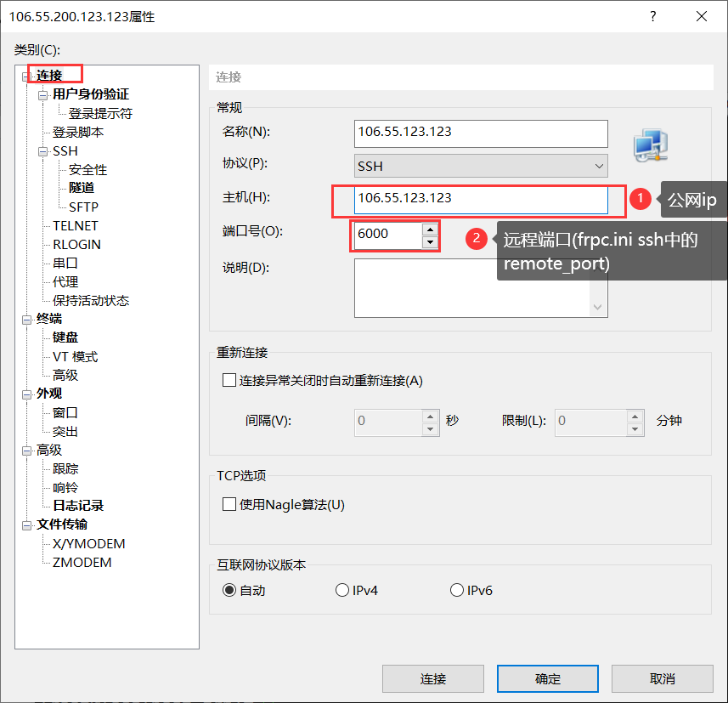Image resolution: width=728 pixels, height=703 pixels.
Task: Click the description box scrollbar down arrow
Action: [x=598, y=307]
